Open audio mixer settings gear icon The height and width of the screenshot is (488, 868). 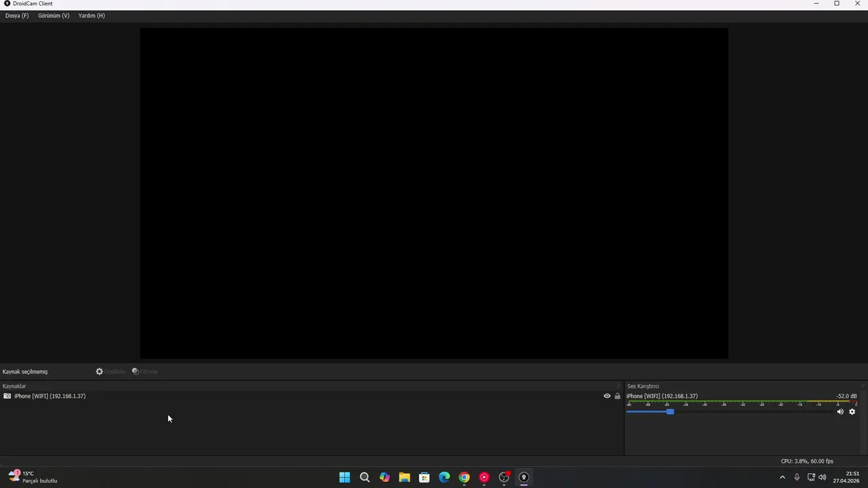coord(852,411)
